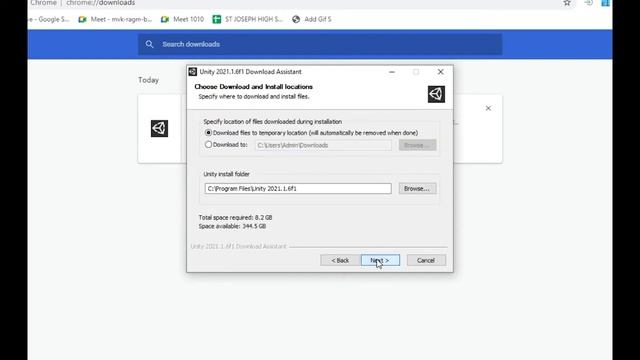Image resolution: width=640 pixels, height=360 pixels.
Task: Browse for the Unity install folder
Action: (x=417, y=189)
